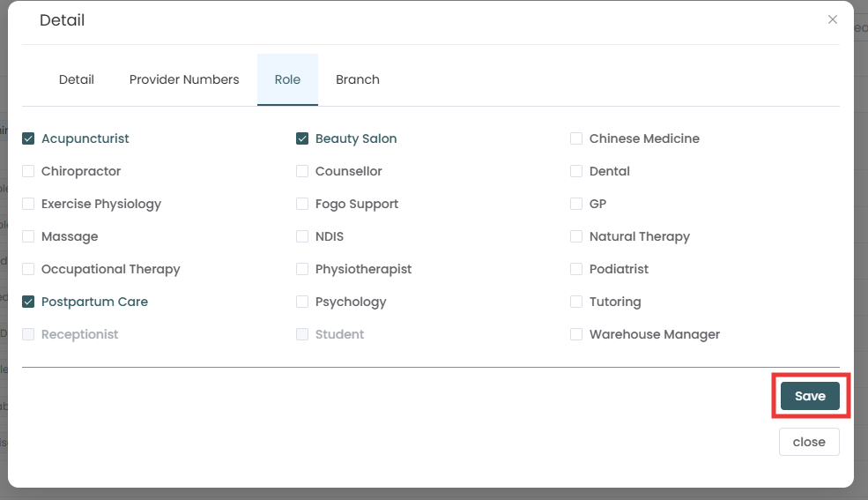Uncheck the Beauty Salon role
The image size is (868, 500).
[302, 138]
